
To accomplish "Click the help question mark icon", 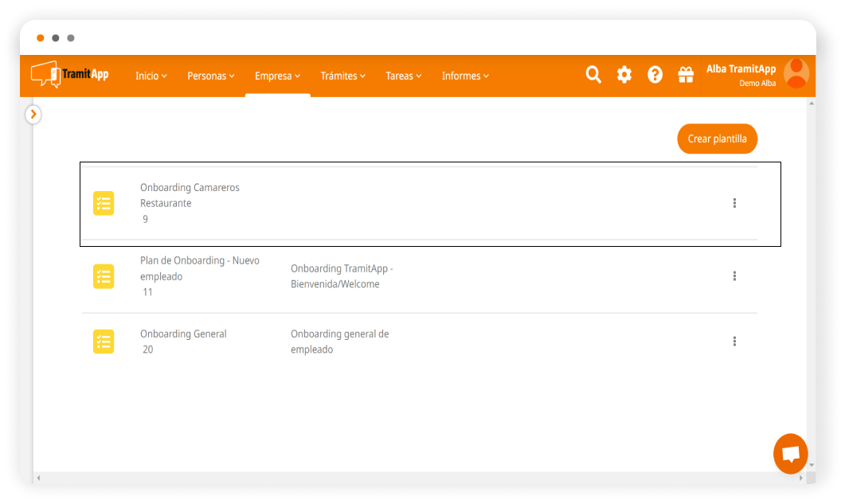I will click(x=655, y=75).
